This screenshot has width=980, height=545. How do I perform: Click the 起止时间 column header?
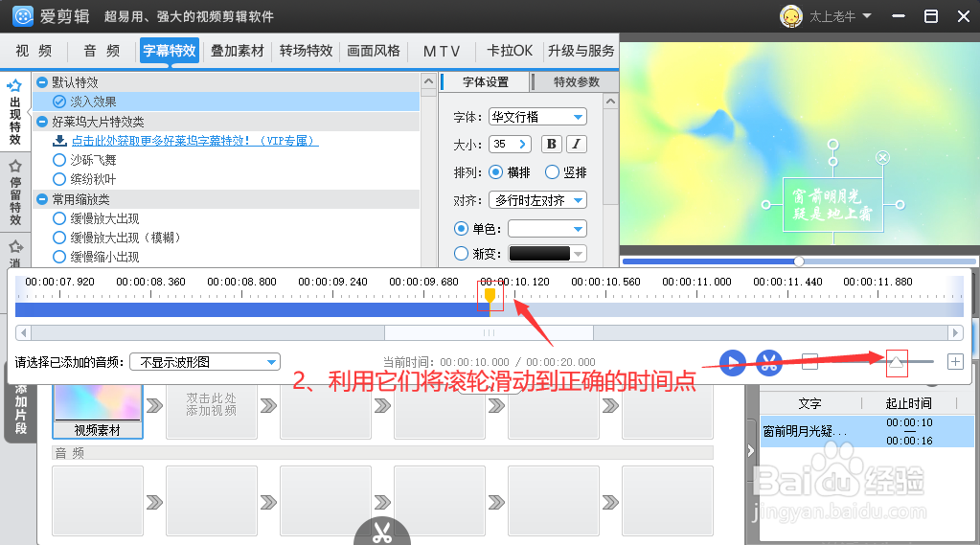[x=909, y=403]
